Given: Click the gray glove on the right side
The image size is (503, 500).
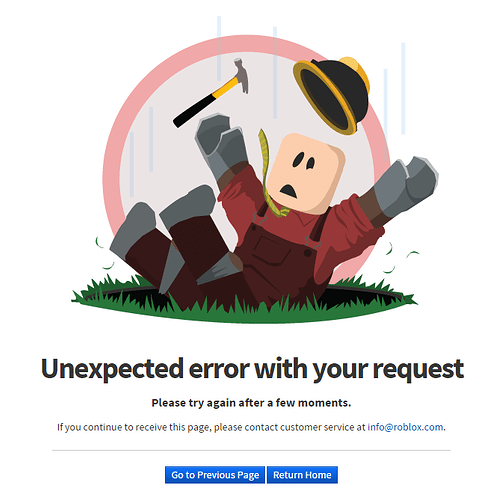Looking at the screenshot, I should pyautogui.click(x=405, y=187).
